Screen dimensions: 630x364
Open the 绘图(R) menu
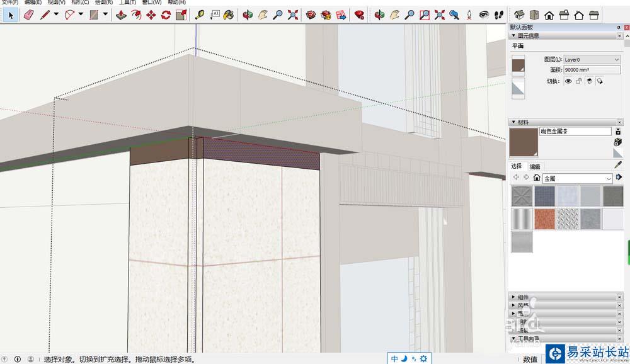tap(104, 2)
